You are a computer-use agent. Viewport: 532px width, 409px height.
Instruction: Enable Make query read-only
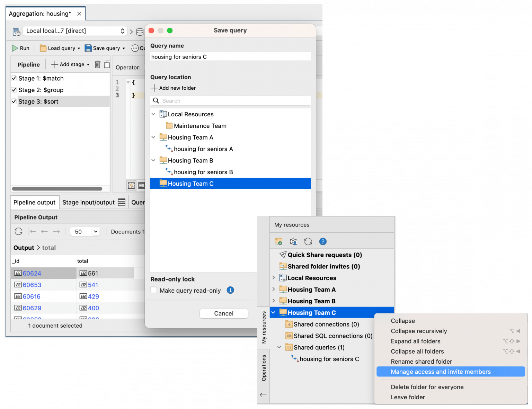[153, 290]
